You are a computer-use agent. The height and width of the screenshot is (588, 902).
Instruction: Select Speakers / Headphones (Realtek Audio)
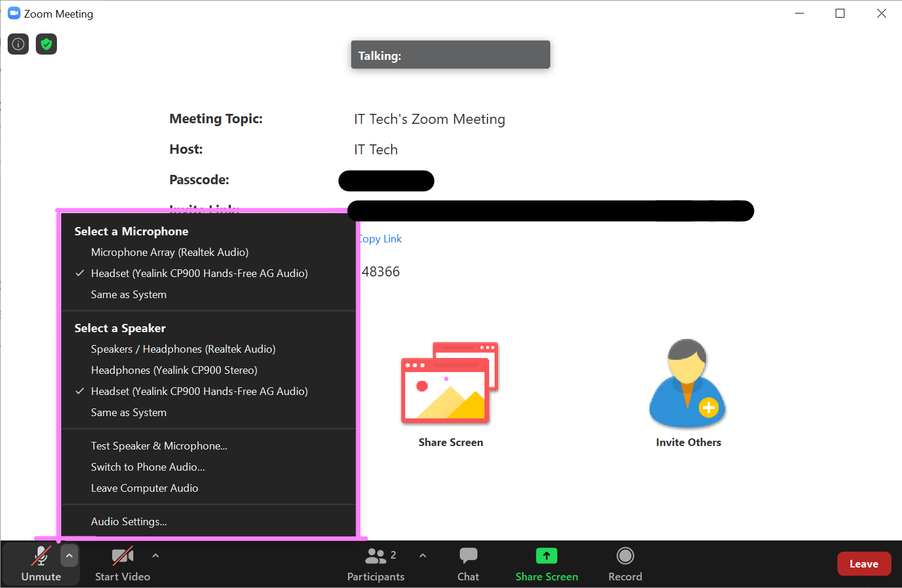coord(208,349)
